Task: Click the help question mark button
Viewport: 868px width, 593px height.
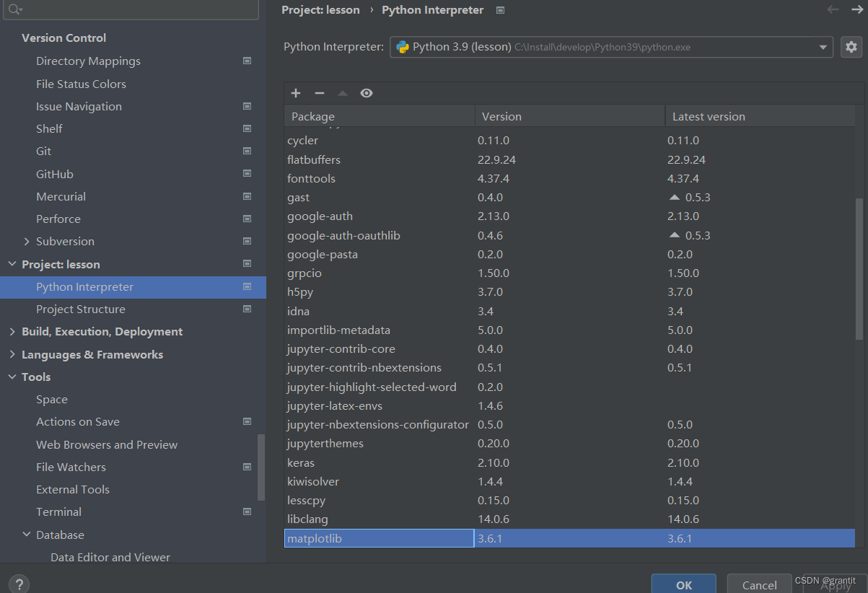Action: click(x=19, y=584)
